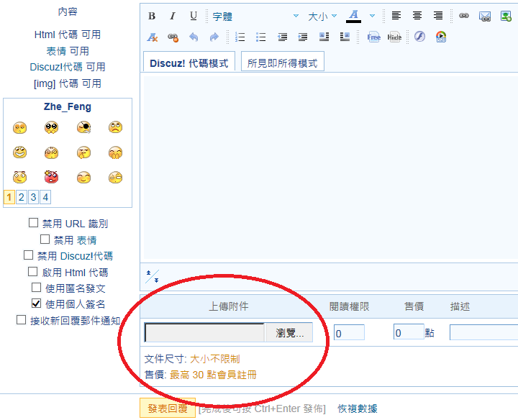Toggle bold formatting in the editor toolbar
This screenshot has width=518, height=420.
(152, 16)
